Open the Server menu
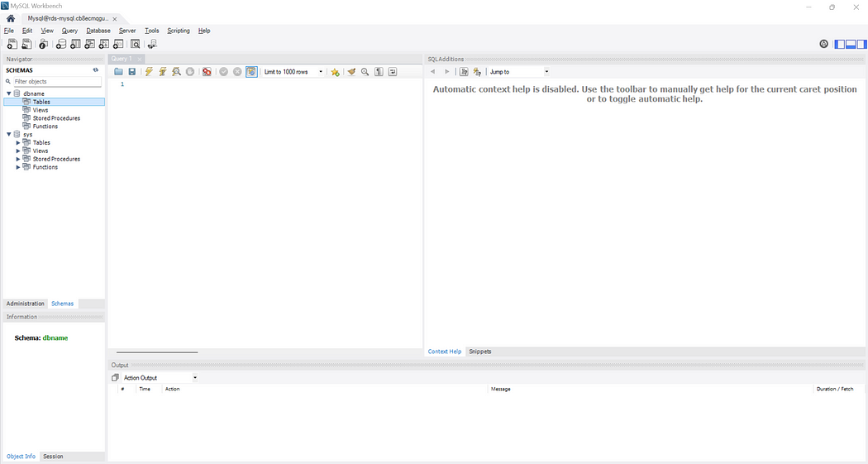The height and width of the screenshot is (464, 868). coord(127,31)
